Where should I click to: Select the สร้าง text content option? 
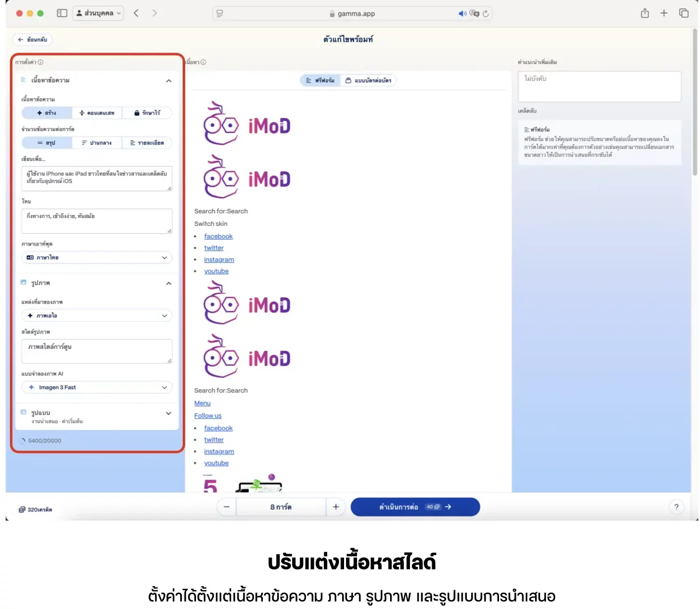pos(47,113)
